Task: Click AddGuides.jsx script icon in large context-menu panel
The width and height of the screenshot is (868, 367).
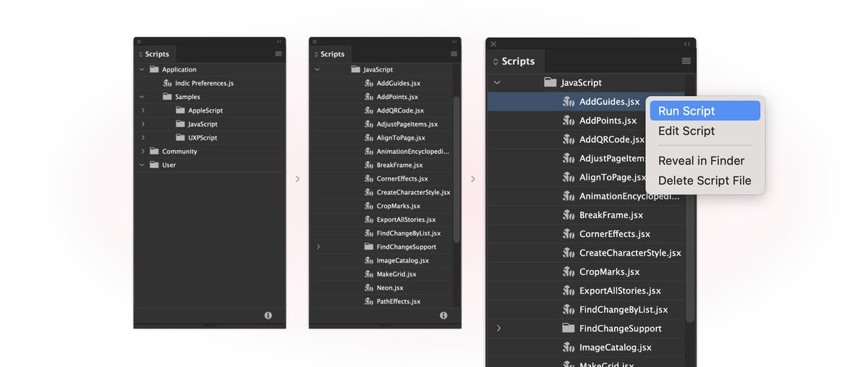Action: pos(569,102)
